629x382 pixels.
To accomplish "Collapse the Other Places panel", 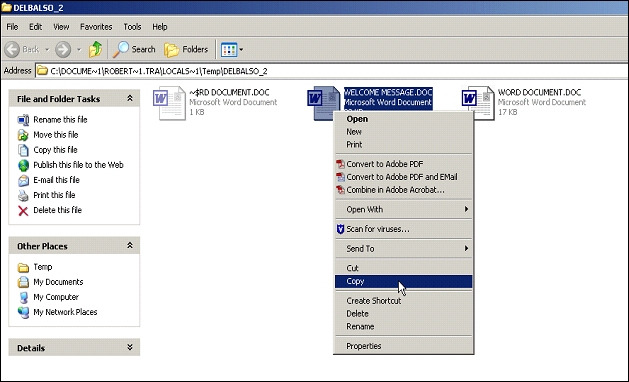I will [130, 246].
